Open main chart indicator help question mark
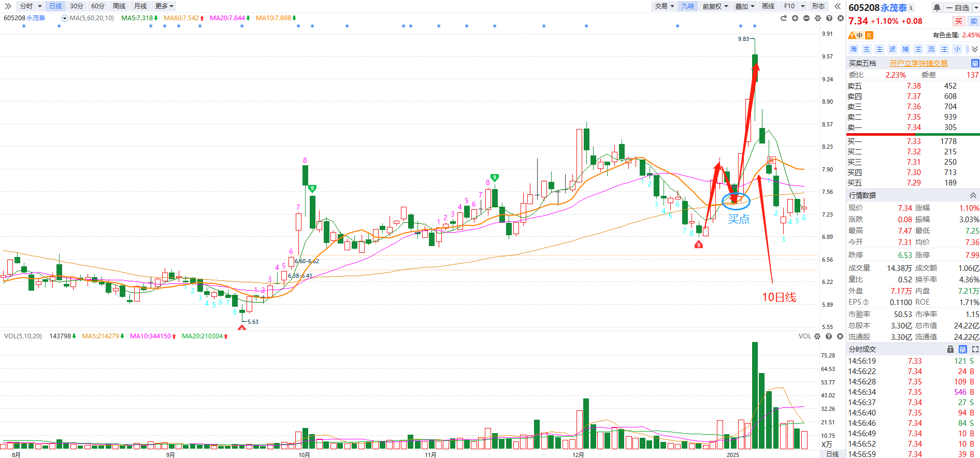Screen dimensions: 980x458 click(829, 18)
